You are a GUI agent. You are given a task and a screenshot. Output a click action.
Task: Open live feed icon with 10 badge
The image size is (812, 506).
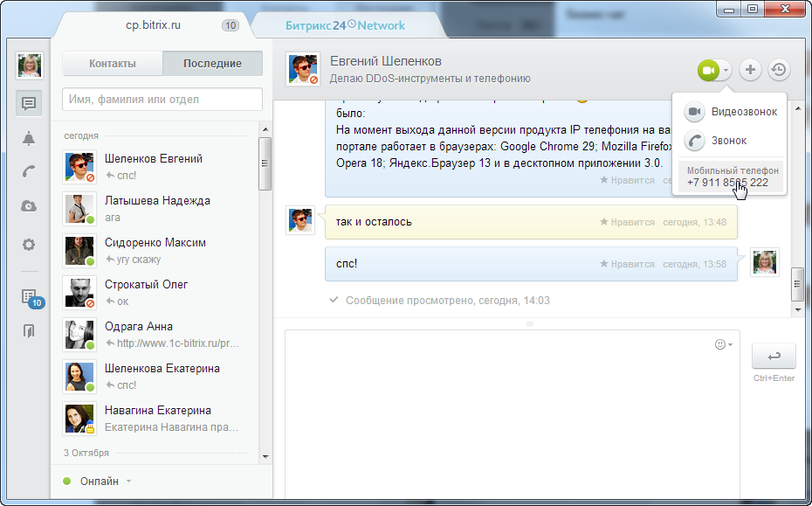tap(31, 298)
